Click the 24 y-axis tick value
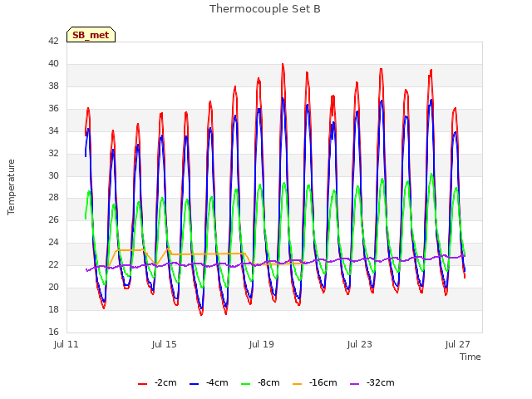532x399 pixels. point(53,242)
